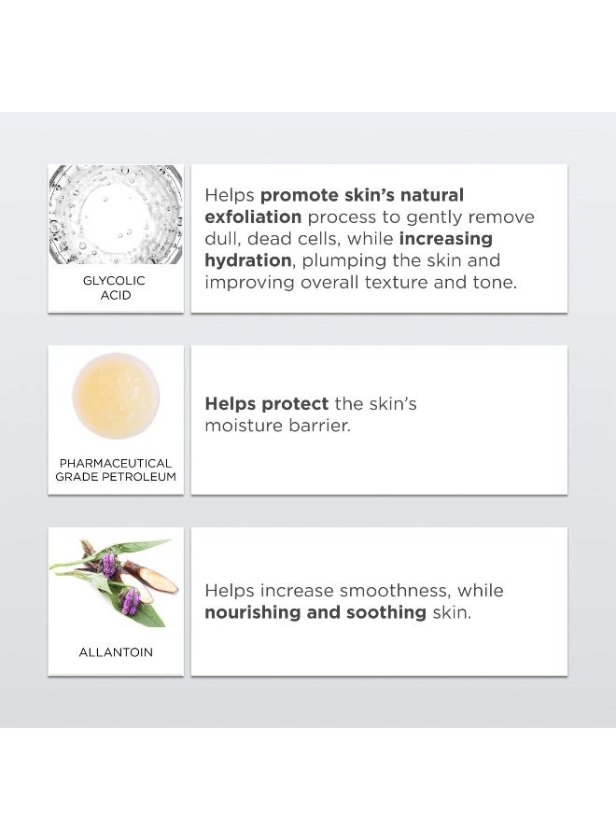Click the bold "nourishing and soothing" text
Image resolution: width=616 pixels, height=840 pixels.
point(315,612)
